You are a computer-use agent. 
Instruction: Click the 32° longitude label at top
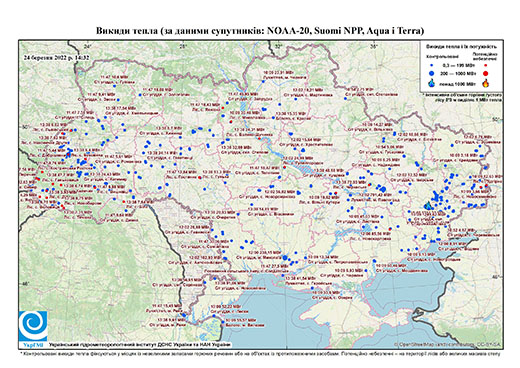pyautogui.click(x=279, y=46)
